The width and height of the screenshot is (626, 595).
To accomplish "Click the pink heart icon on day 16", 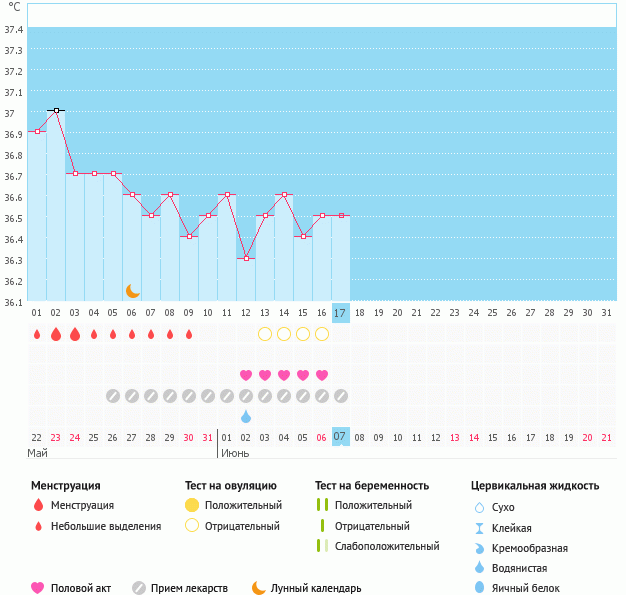I will (322, 375).
